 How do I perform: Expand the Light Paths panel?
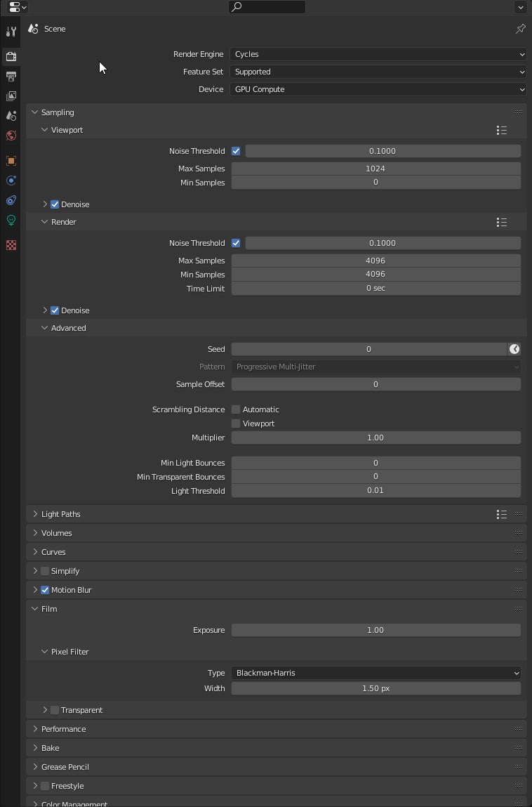pos(35,514)
